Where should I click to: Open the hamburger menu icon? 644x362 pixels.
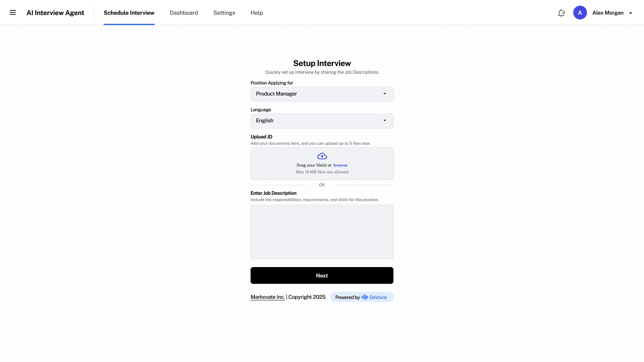pyautogui.click(x=13, y=13)
